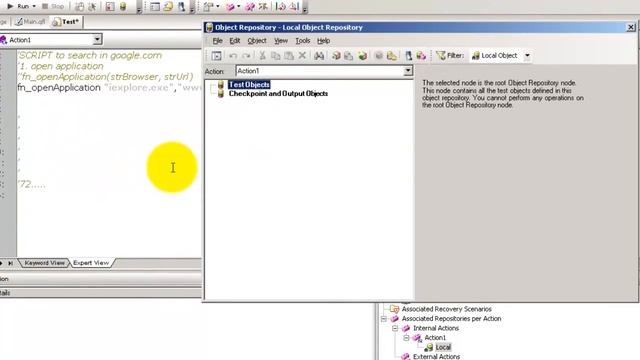Click the grayed Highlight in Application icon

pyautogui.click(x=379, y=56)
